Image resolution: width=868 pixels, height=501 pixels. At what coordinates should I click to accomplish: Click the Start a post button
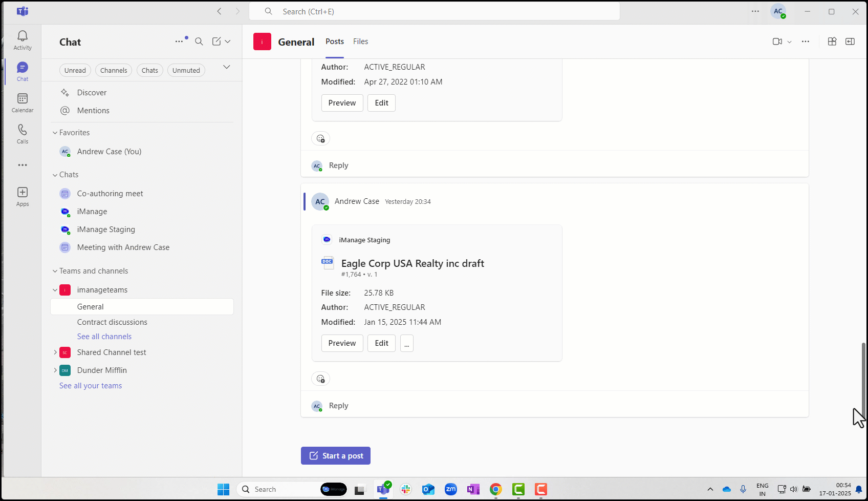(335, 455)
